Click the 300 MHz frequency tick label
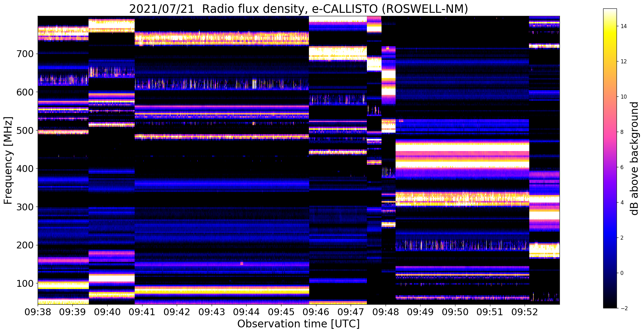This screenshot has height=333, width=644. pyautogui.click(x=24, y=207)
